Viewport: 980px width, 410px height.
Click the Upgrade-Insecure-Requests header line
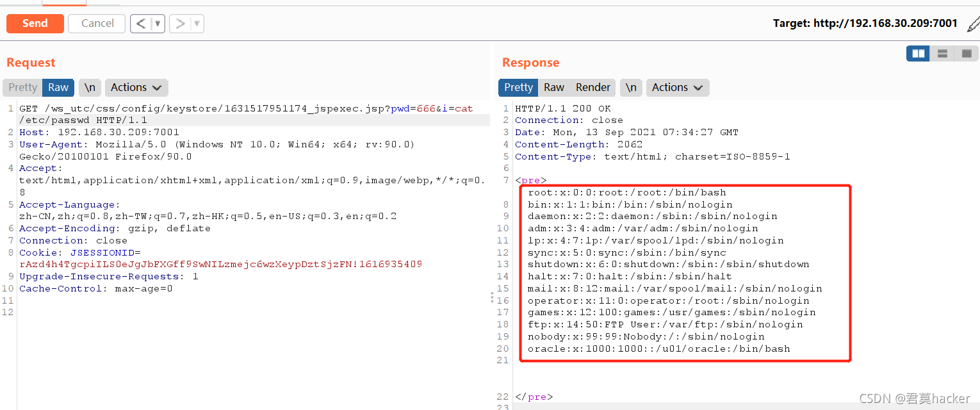coord(109,276)
